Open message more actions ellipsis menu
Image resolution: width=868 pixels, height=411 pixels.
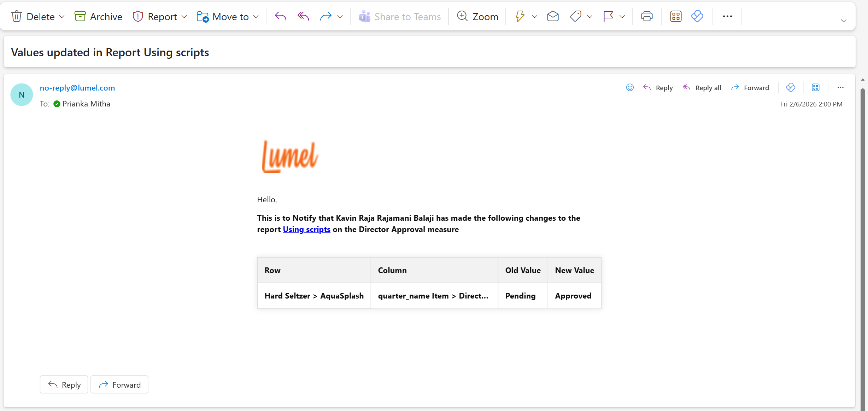pos(840,88)
